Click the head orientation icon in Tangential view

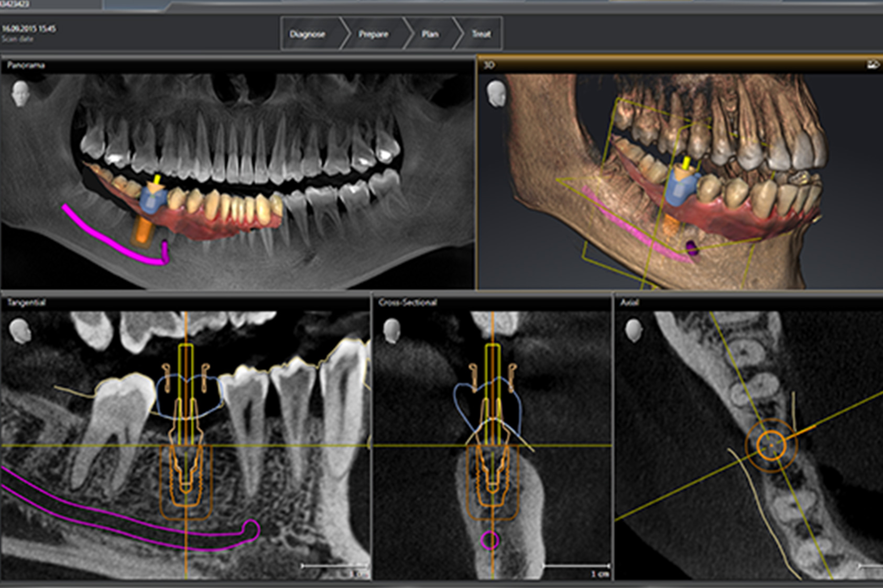20,331
